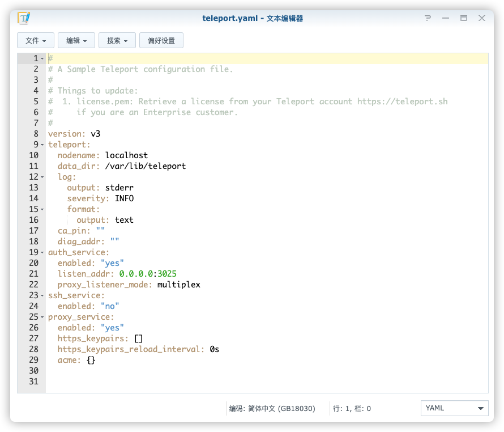504x432 pixels.
Task: Click the https_keypairs_reload_interval 0s value
Action: [x=215, y=349]
